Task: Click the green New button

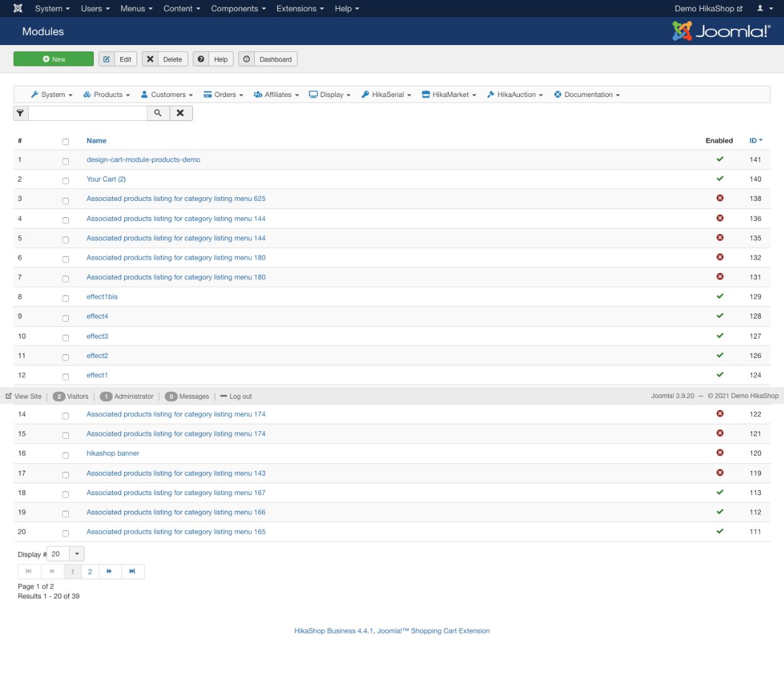Action: click(54, 59)
